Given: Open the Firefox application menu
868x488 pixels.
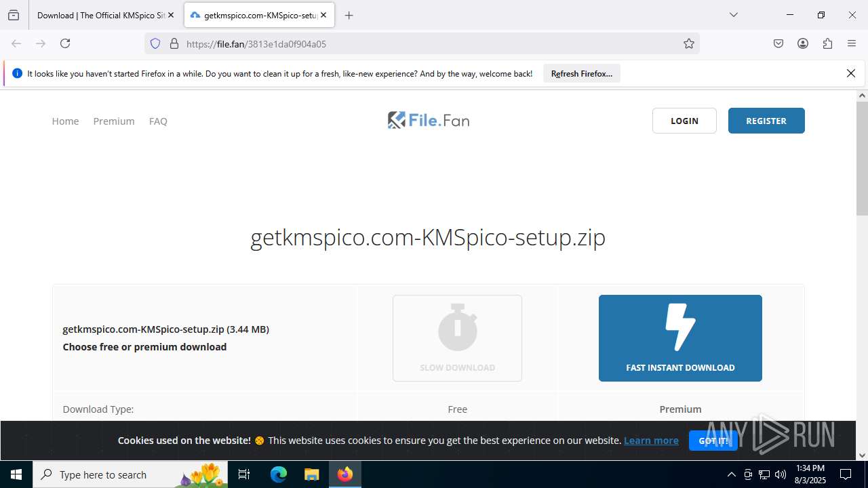Looking at the screenshot, I should [852, 43].
